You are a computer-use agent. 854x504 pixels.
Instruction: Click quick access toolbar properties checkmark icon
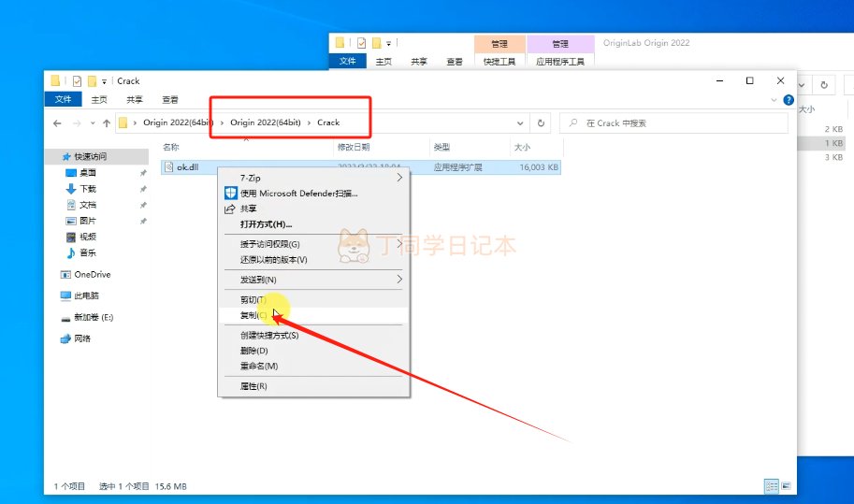tap(77, 81)
